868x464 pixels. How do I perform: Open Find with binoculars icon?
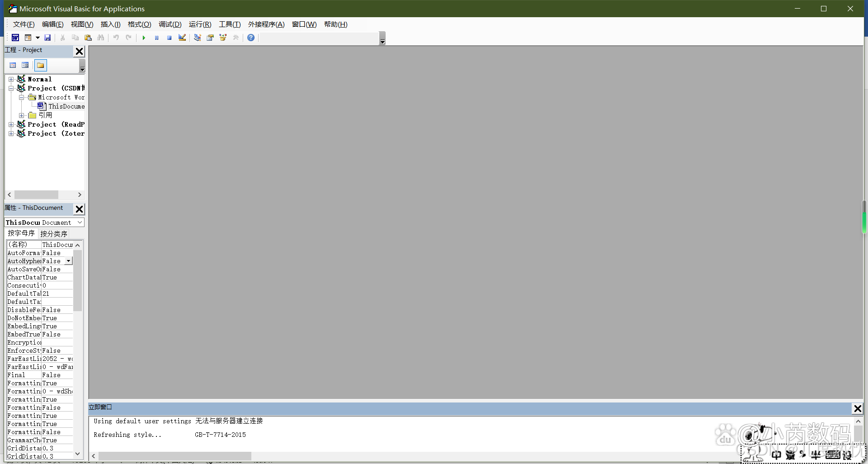pos(101,38)
